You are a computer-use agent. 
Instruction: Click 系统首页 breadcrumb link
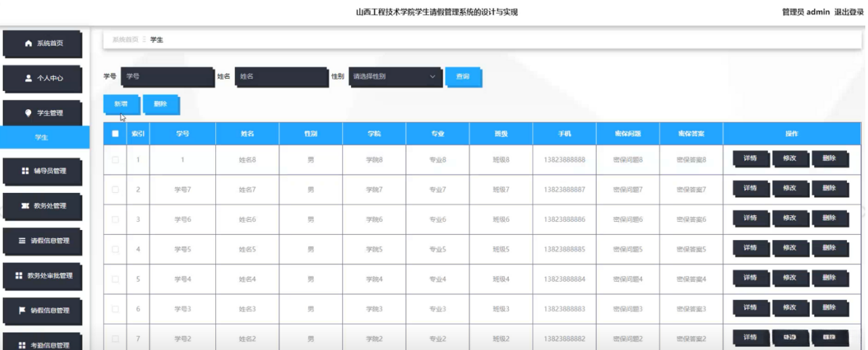[125, 40]
